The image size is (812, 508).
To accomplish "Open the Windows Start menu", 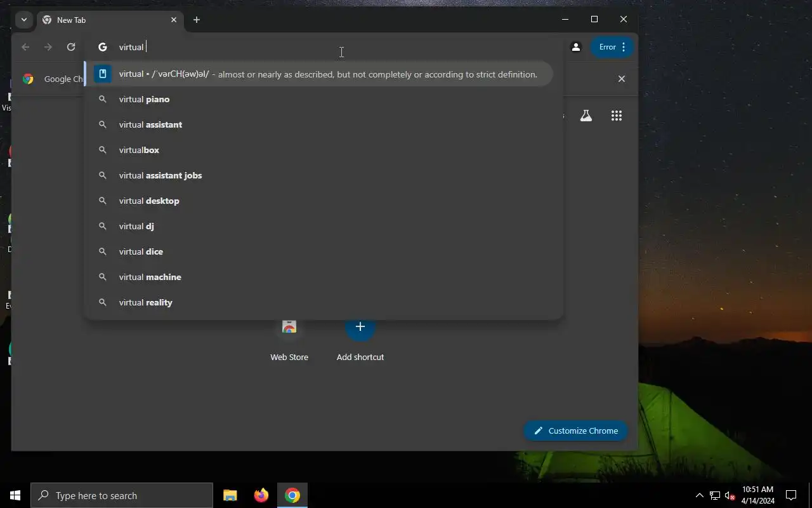I will [15, 495].
